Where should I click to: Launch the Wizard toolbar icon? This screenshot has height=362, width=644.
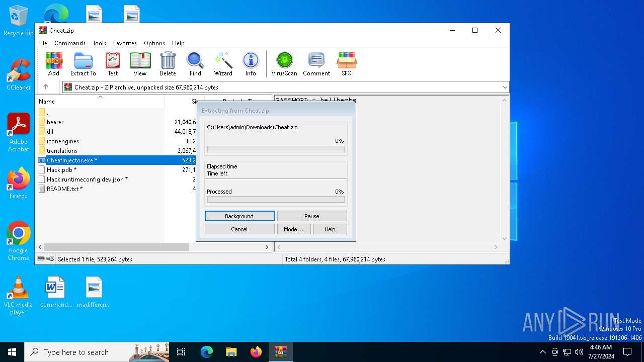point(223,64)
